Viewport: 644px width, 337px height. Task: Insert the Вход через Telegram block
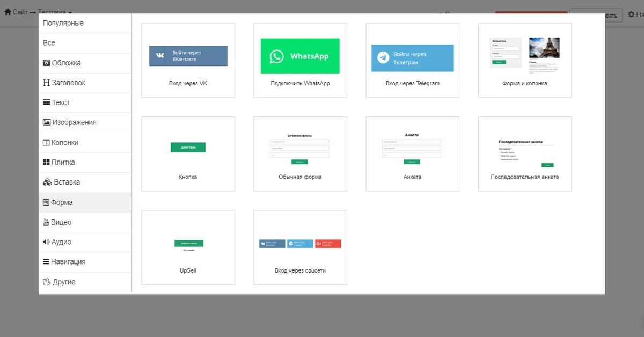click(x=412, y=60)
